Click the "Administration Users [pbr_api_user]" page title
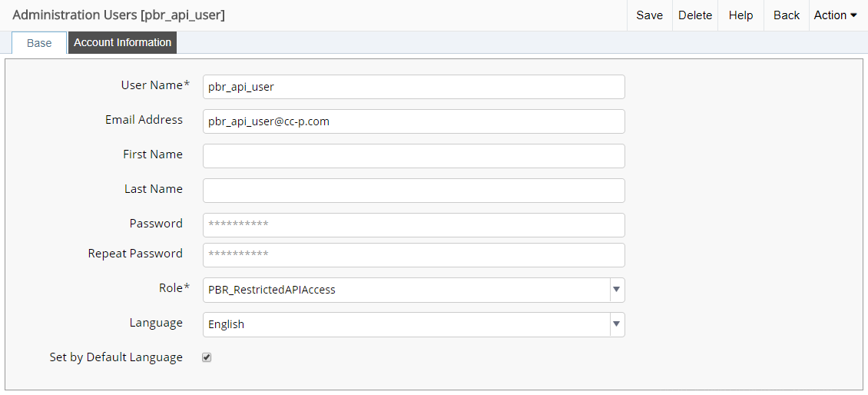The width and height of the screenshot is (868, 395). click(119, 15)
